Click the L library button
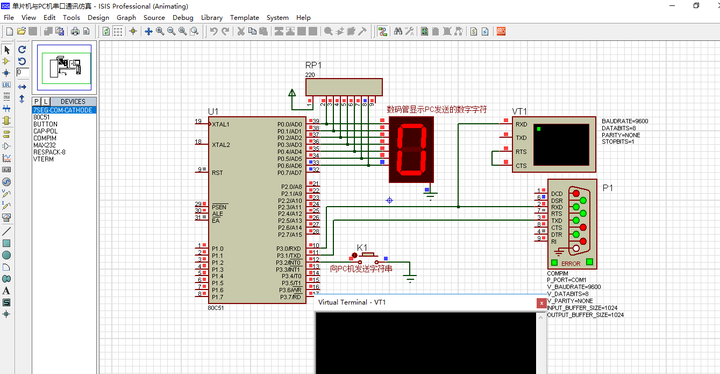The height and width of the screenshot is (374, 720). coord(45,102)
